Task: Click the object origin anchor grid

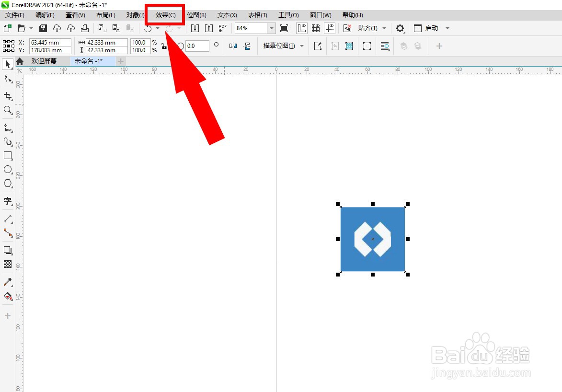Action: (x=9, y=46)
